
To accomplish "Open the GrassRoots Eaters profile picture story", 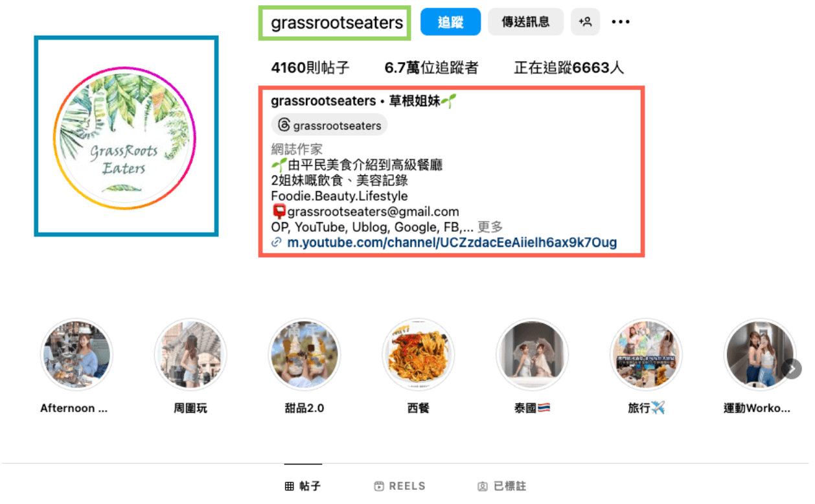I will [x=124, y=139].
